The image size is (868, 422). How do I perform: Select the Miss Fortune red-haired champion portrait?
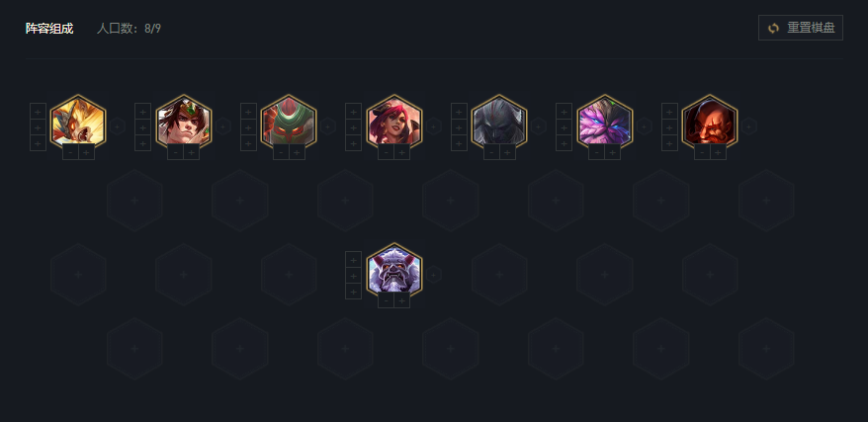[394, 123]
